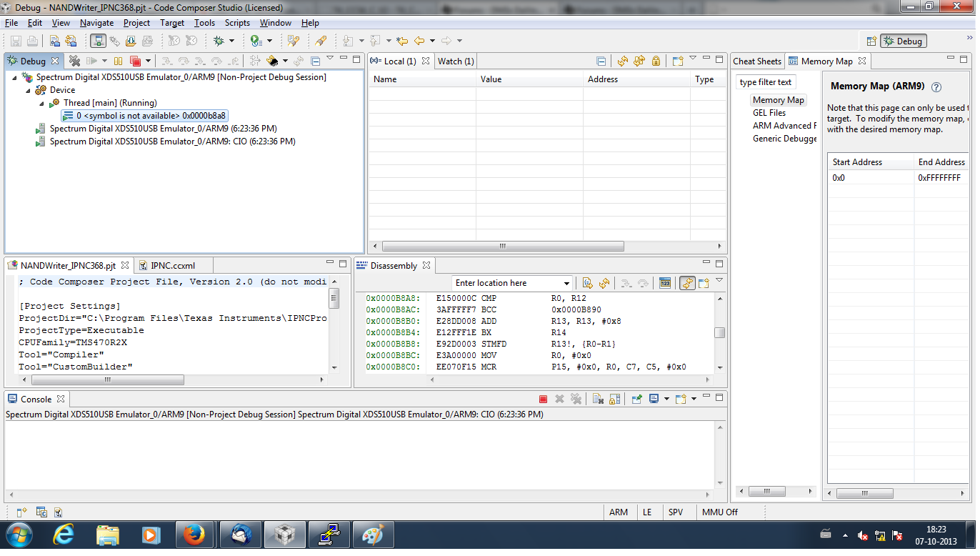
Task: Click the Halt (pause) button in Debug view
Action: pos(119,61)
